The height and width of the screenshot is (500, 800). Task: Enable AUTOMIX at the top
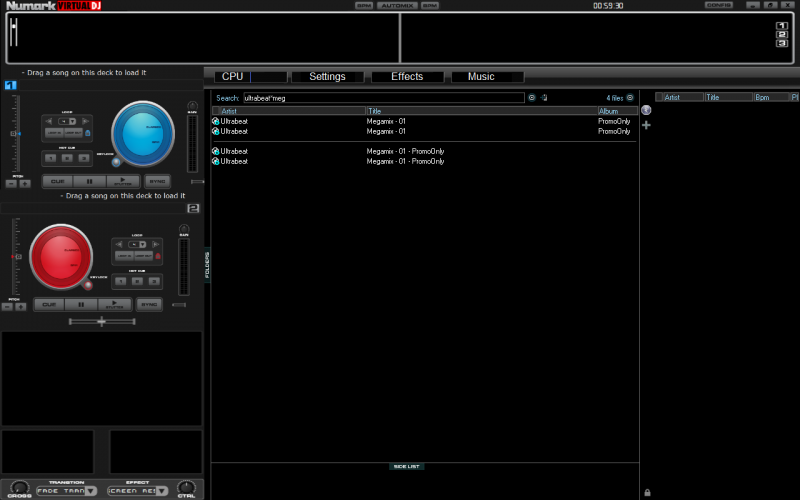point(397,5)
